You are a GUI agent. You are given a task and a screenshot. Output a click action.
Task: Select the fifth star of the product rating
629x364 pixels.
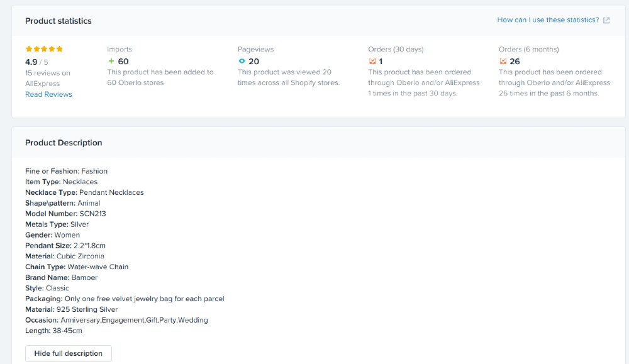tap(59, 48)
